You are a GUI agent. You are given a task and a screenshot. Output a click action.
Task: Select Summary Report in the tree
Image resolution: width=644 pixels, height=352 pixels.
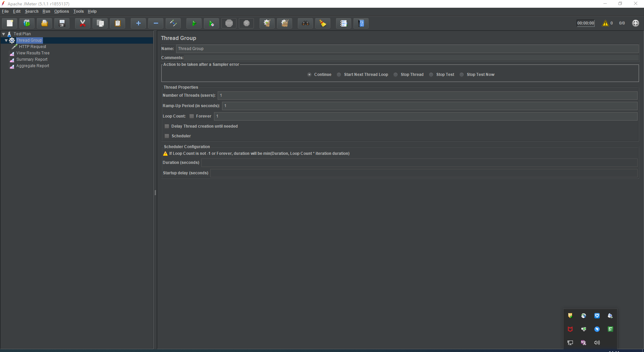coord(32,59)
